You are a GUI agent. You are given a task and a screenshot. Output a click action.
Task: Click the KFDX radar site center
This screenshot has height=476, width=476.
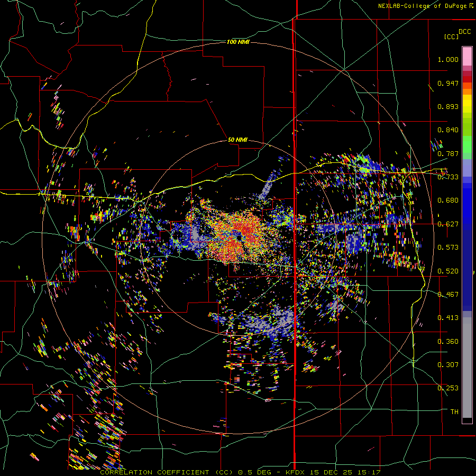click(240, 237)
